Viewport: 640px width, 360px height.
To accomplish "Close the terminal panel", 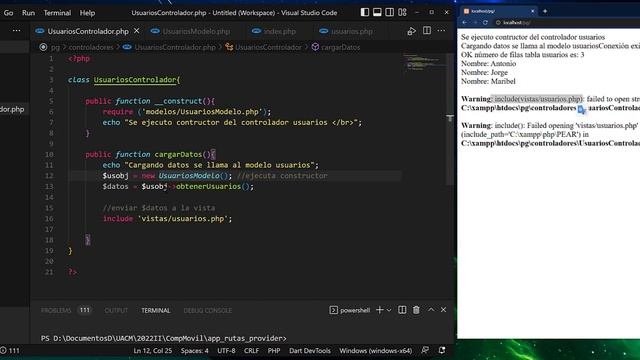I will click(444, 310).
